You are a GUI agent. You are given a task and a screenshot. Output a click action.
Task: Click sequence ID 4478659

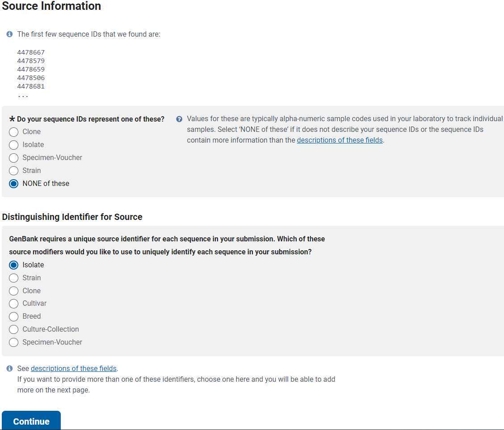(31, 69)
